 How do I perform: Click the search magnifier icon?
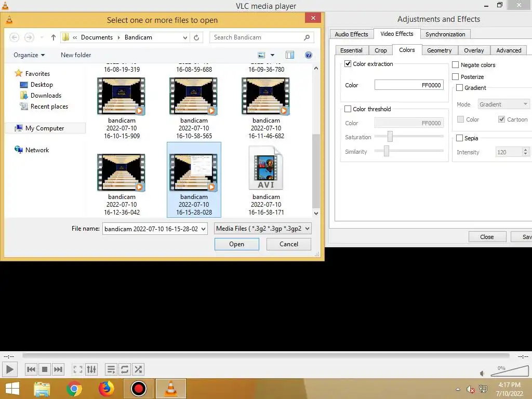(307, 37)
